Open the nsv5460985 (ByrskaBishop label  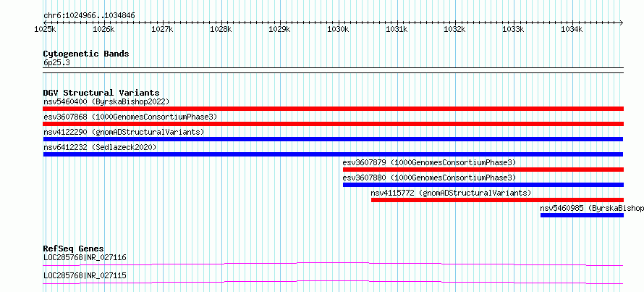click(592, 208)
